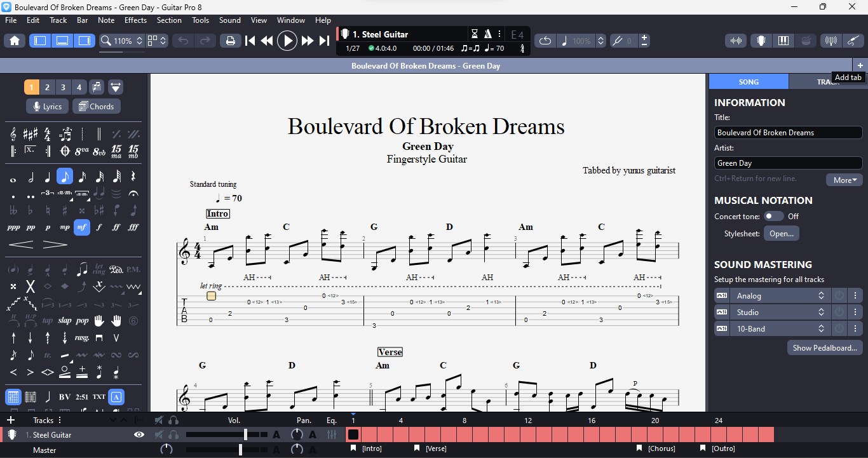The height and width of the screenshot is (458, 868).
Task: Apply the 8va octave marking
Action: click(82, 151)
